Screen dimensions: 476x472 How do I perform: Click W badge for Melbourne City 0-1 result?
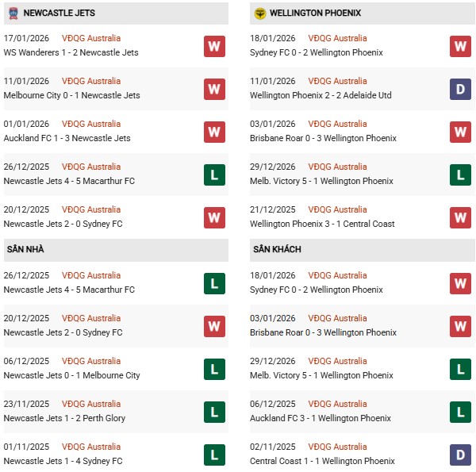214,89
